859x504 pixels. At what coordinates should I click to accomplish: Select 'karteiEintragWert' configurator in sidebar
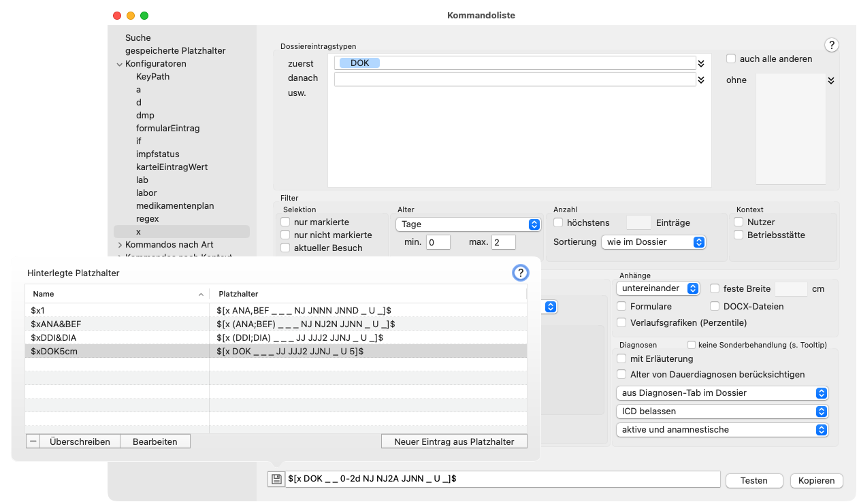pyautogui.click(x=172, y=167)
